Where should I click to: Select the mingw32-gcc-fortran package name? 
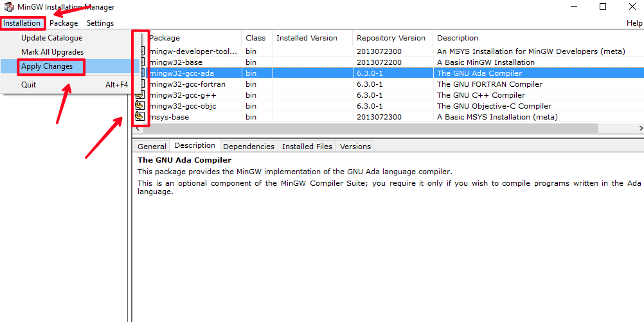(x=187, y=84)
